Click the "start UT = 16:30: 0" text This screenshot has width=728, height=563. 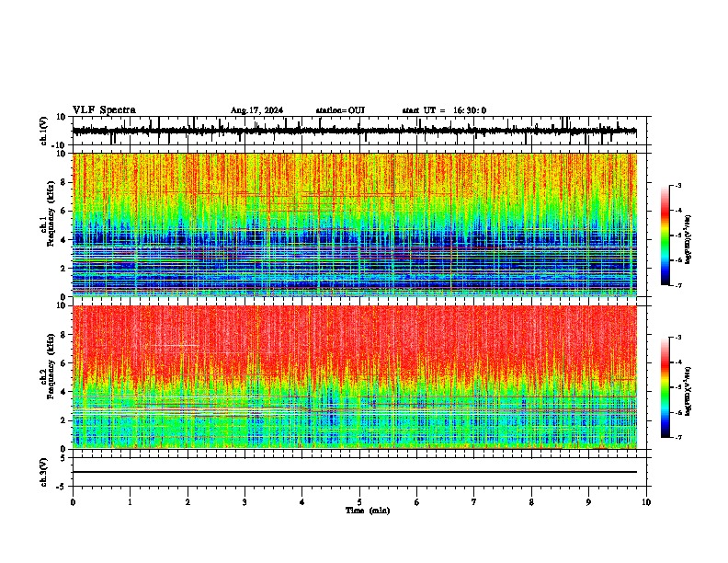pyautogui.click(x=444, y=110)
